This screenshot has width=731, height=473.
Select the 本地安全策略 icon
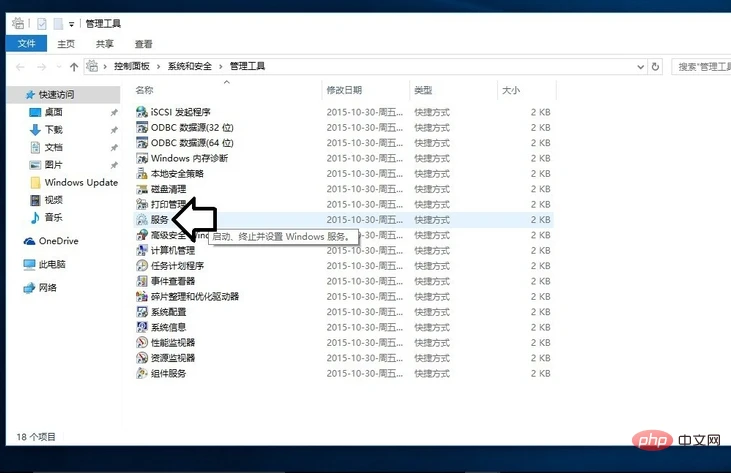(142, 173)
